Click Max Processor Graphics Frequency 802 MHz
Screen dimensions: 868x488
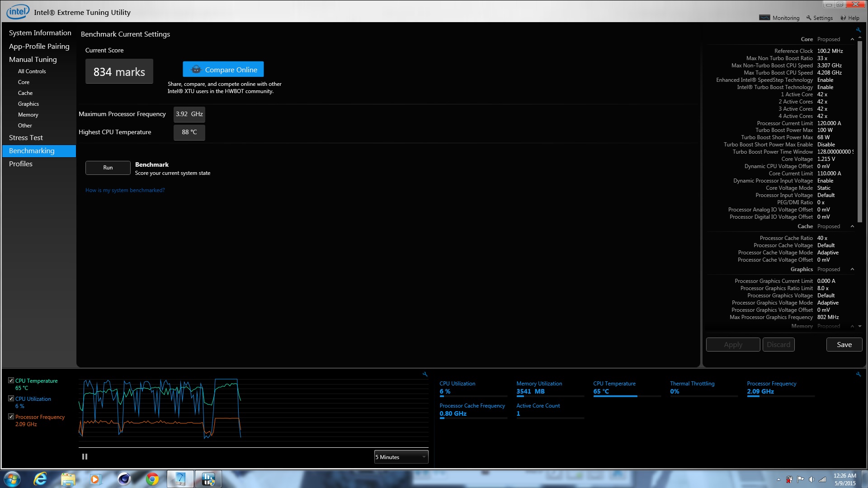tap(828, 317)
